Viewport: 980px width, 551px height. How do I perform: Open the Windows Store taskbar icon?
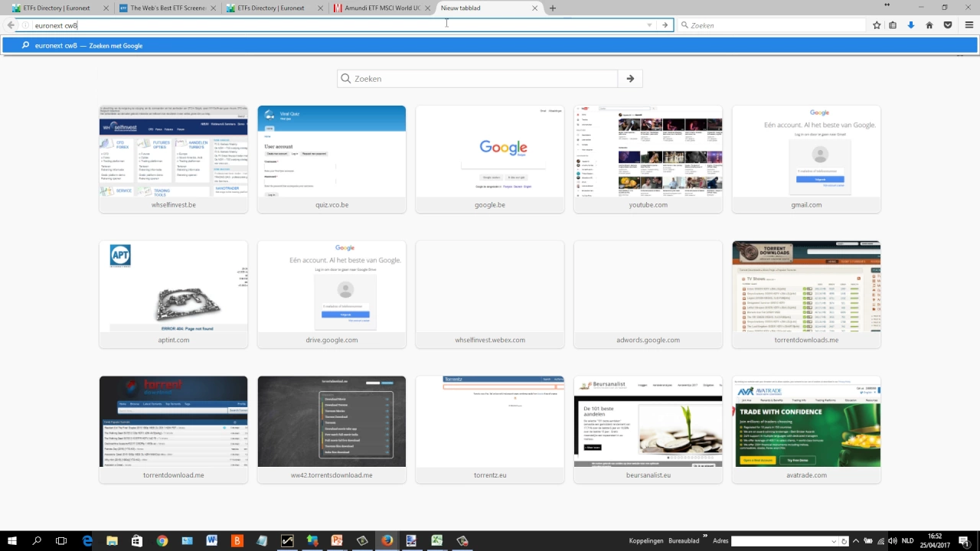click(x=137, y=540)
